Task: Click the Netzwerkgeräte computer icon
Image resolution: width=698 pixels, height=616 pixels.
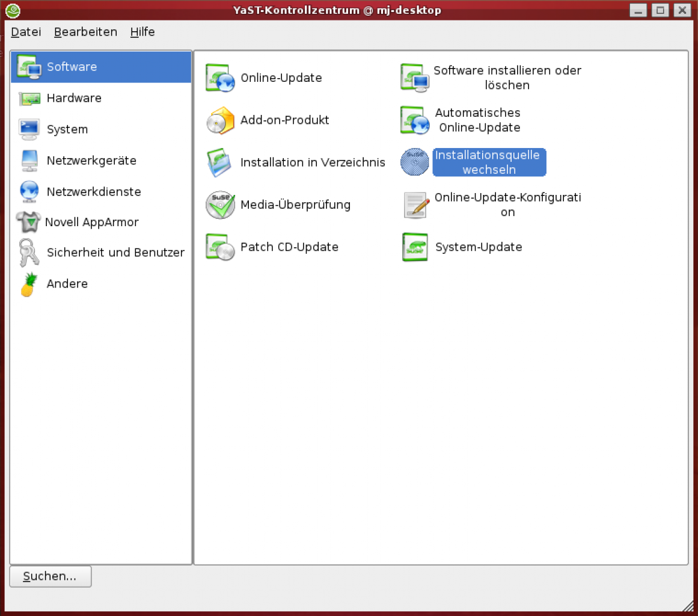Action: 29,161
